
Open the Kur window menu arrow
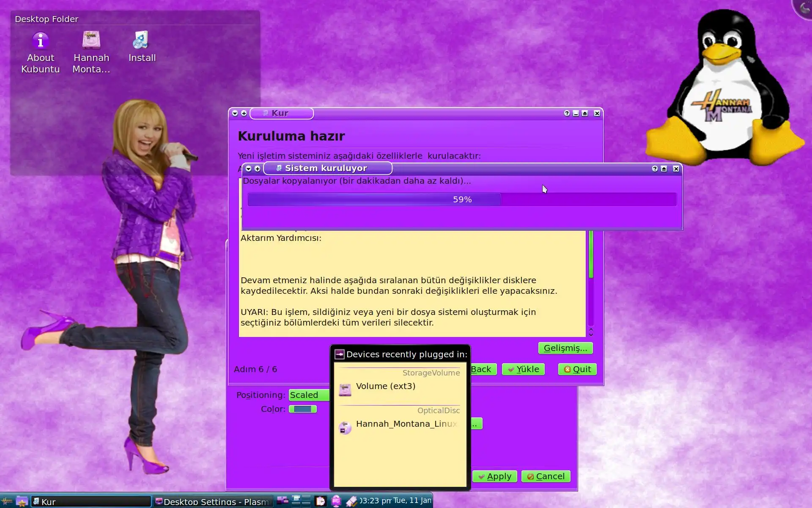(235, 113)
